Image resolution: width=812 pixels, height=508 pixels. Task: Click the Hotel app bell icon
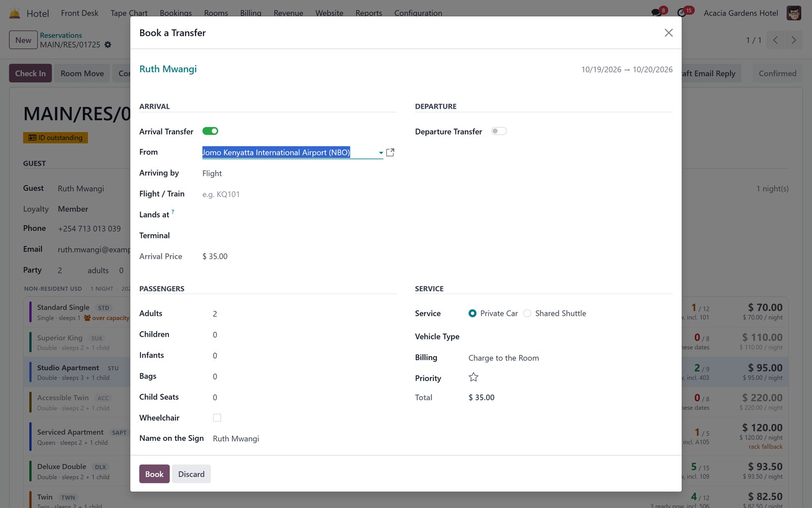click(15, 13)
